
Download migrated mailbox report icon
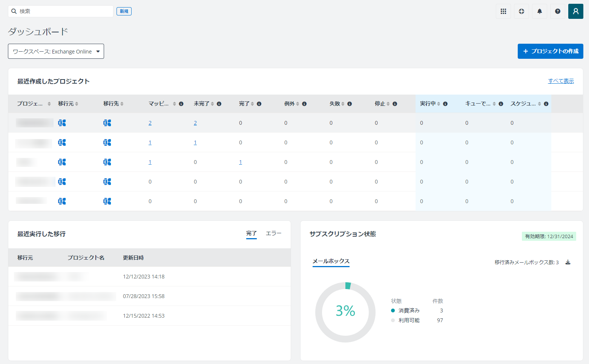coord(568,262)
